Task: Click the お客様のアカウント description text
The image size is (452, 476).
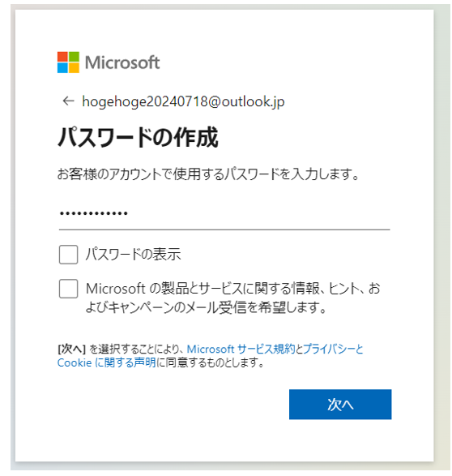Action: pos(208,174)
